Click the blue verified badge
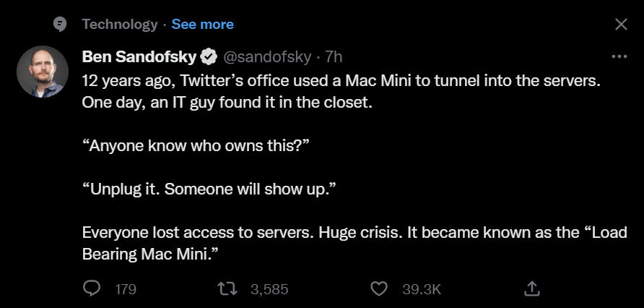The height and width of the screenshot is (308, 644). coord(209,56)
